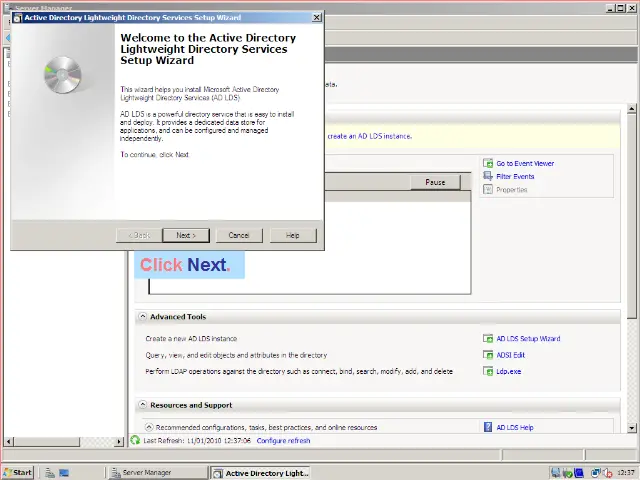Click the system tray clock showing 12:37
Image resolution: width=640 pixels, height=480 pixels.
pos(626,473)
